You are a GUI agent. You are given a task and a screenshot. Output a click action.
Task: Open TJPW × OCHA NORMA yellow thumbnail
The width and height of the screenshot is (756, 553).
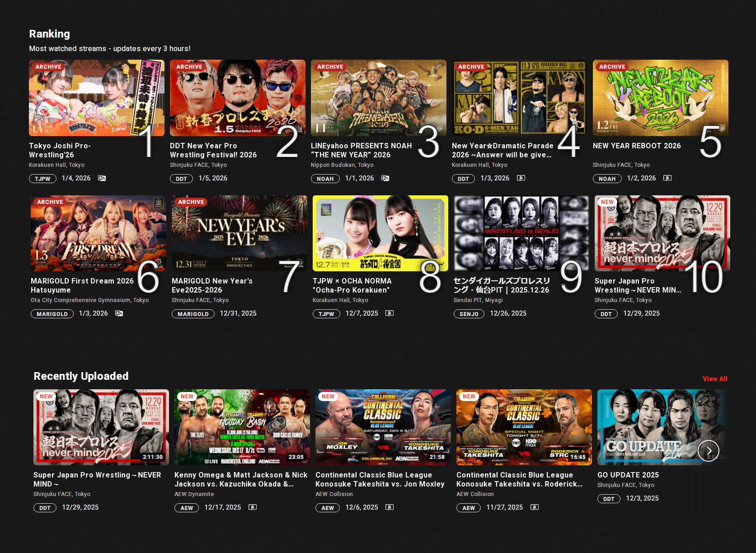(380, 233)
